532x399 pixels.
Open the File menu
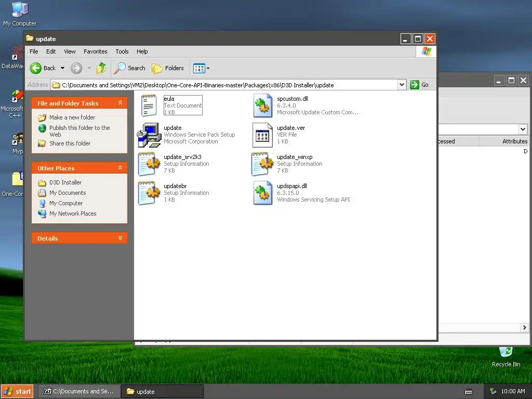click(x=34, y=51)
